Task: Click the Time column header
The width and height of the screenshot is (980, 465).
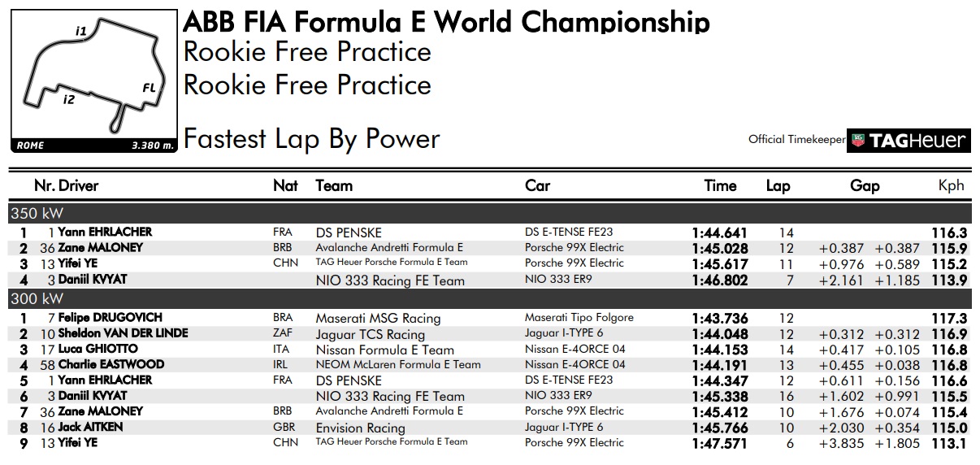Action: click(x=720, y=185)
